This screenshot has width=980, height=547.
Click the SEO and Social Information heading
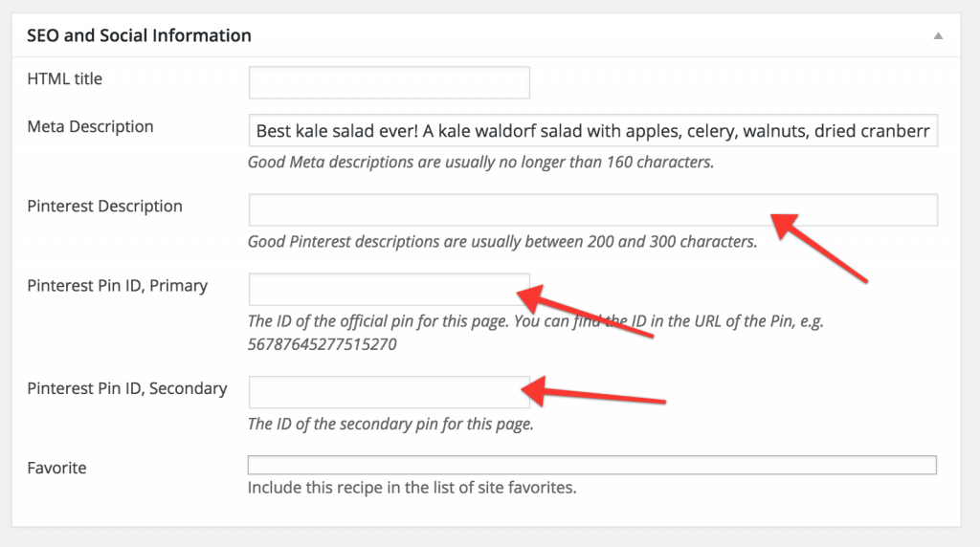pyautogui.click(x=139, y=36)
